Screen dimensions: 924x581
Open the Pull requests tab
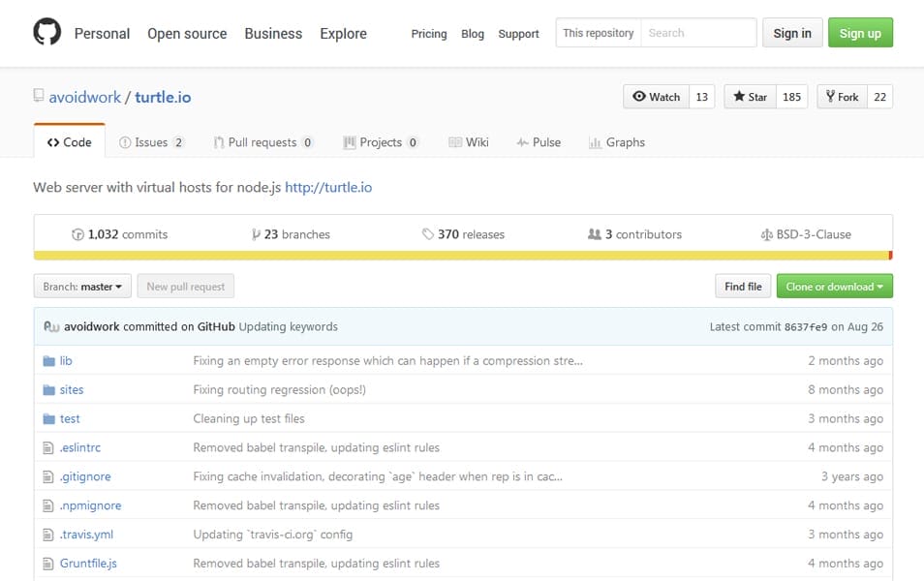pos(262,142)
